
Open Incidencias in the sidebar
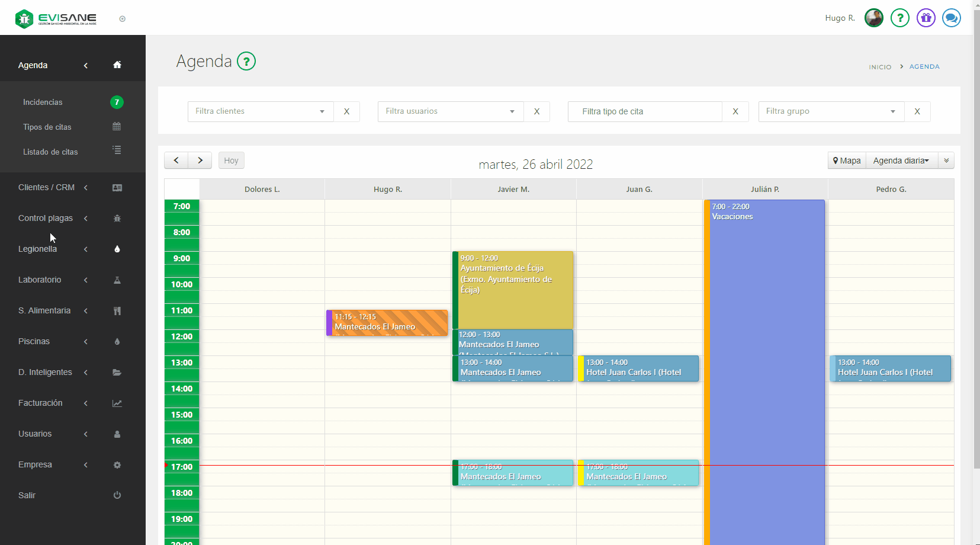[43, 102]
